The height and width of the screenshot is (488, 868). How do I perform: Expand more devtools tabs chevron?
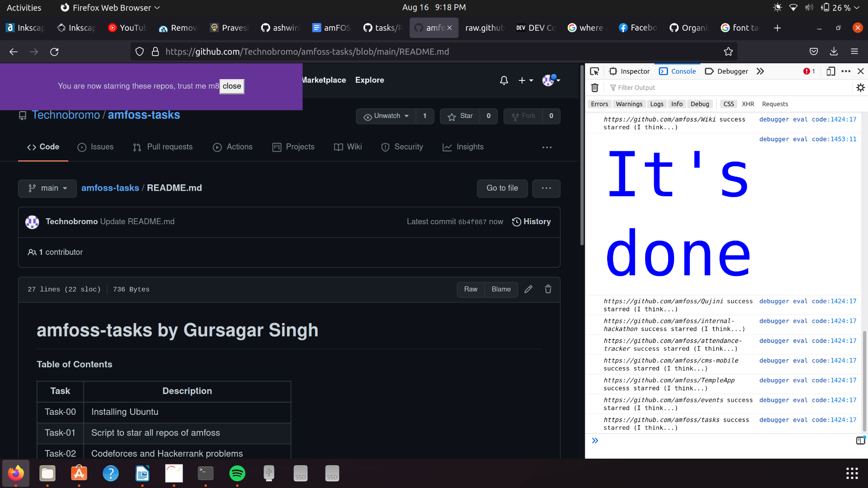point(760,71)
